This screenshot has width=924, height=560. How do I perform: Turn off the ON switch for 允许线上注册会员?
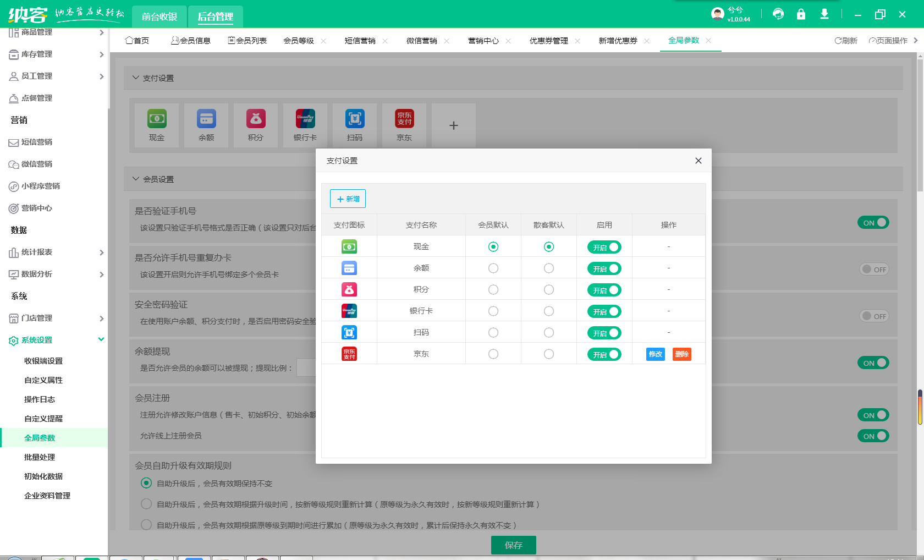click(x=873, y=435)
